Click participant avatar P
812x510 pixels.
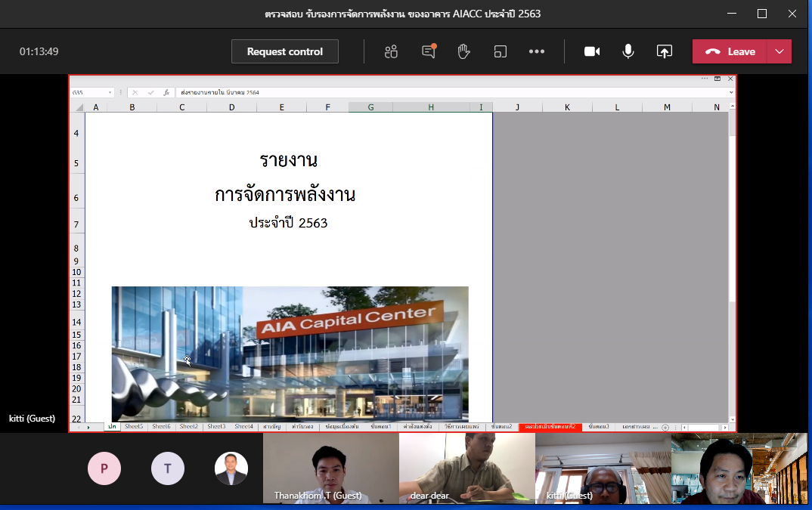(104, 468)
